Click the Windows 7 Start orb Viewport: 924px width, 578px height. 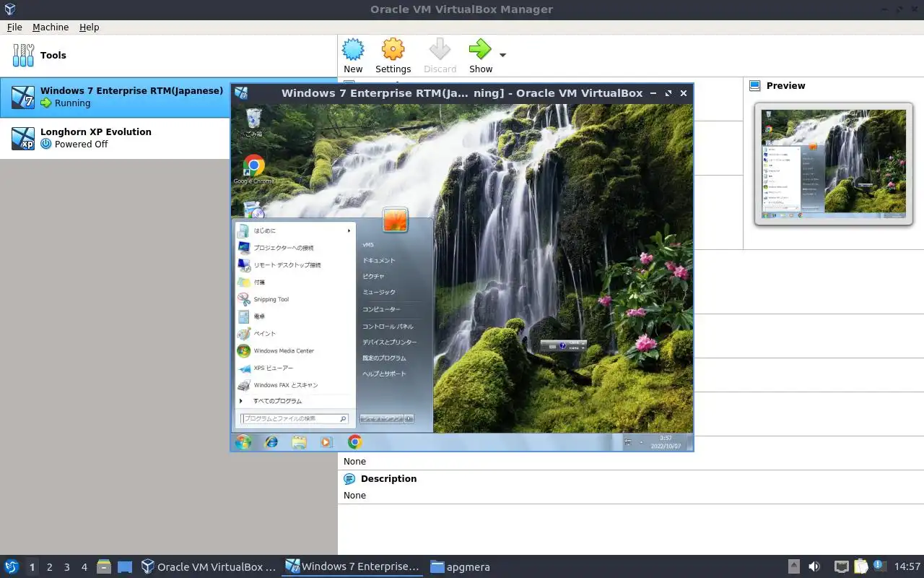point(243,442)
